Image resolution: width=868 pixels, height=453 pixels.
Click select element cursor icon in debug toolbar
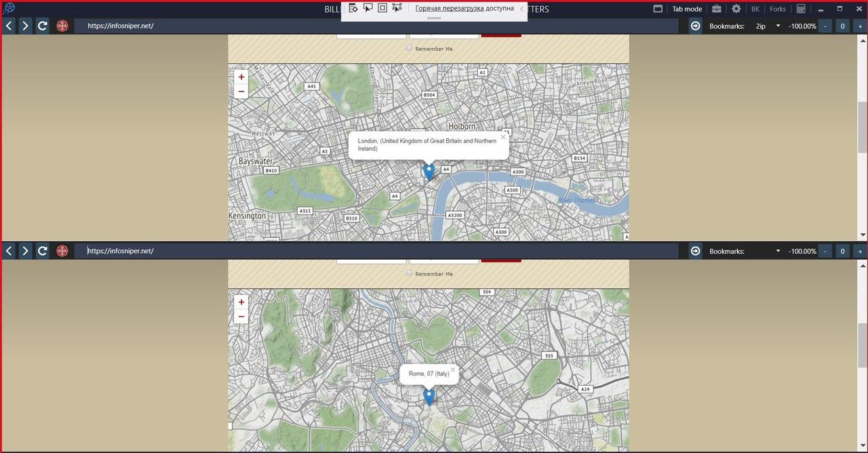pyautogui.click(x=368, y=7)
